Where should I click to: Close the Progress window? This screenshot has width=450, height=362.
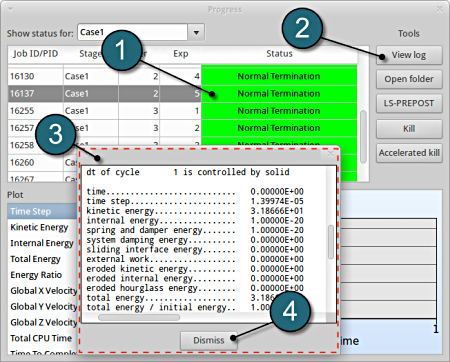pos(440,9)
